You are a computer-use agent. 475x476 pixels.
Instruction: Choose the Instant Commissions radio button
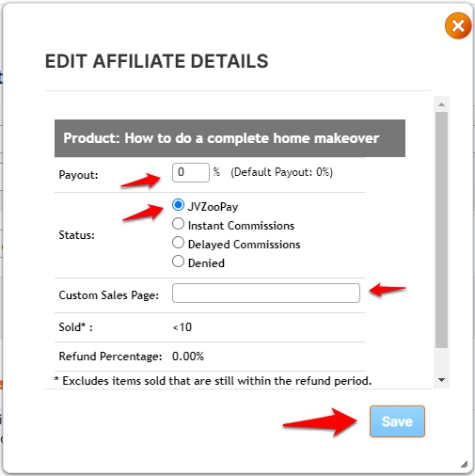(x=178, y=224)
